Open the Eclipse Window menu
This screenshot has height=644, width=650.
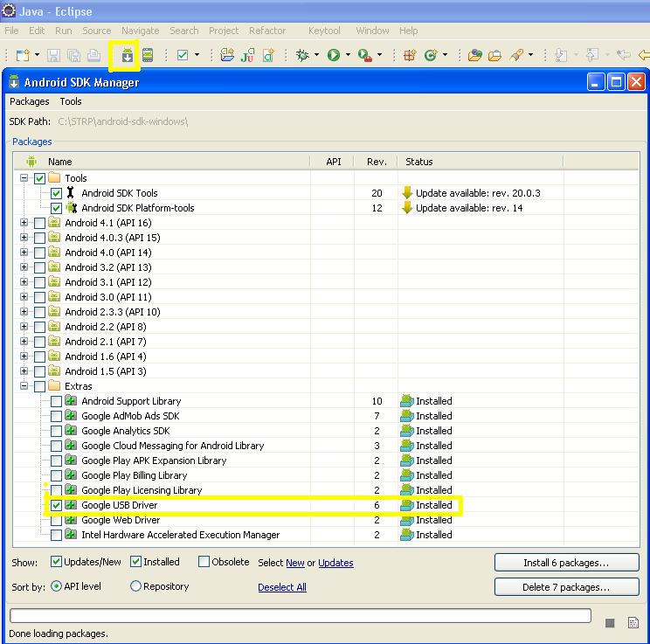pyautogui.click(x=372, y=31)
